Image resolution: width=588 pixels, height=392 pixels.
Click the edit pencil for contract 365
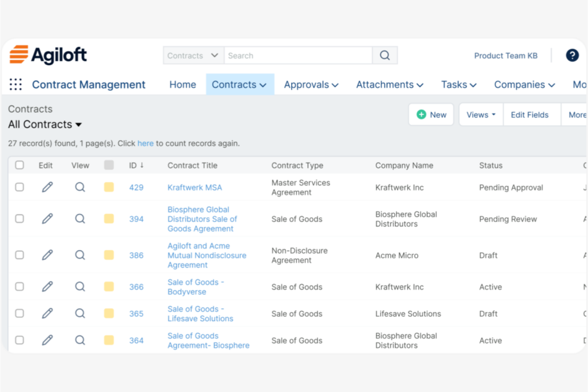(x=47, y=313)
